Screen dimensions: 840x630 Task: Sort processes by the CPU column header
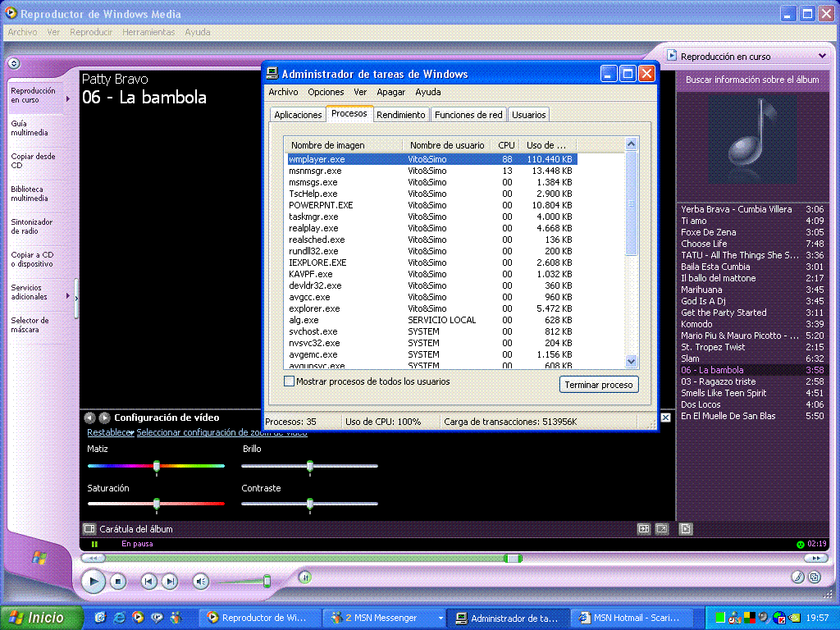506,145
